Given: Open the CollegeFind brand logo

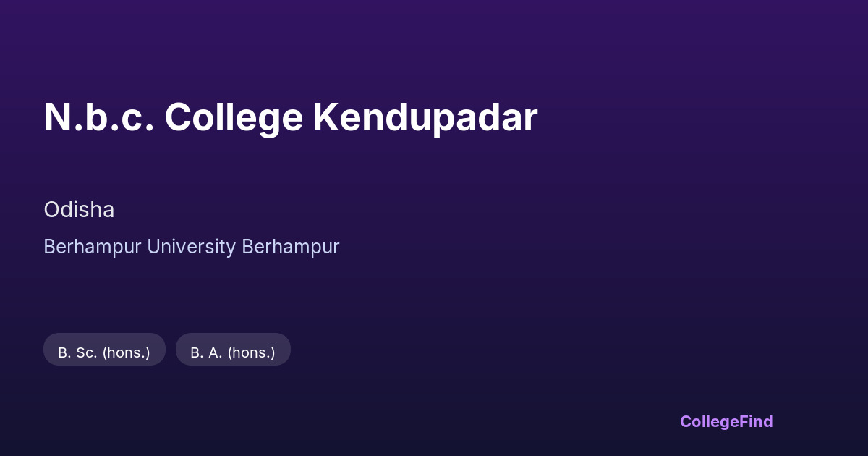Looking at the screenshot, I should click(x=726, y=421).
